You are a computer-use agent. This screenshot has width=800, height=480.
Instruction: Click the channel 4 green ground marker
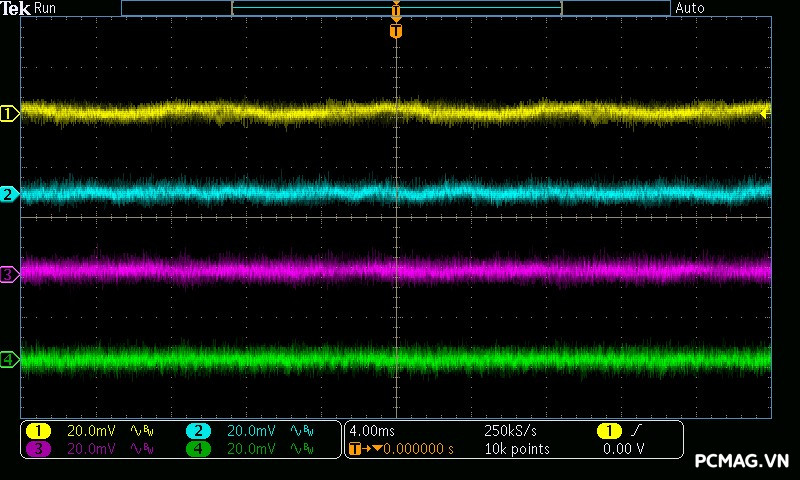point(9,359)
